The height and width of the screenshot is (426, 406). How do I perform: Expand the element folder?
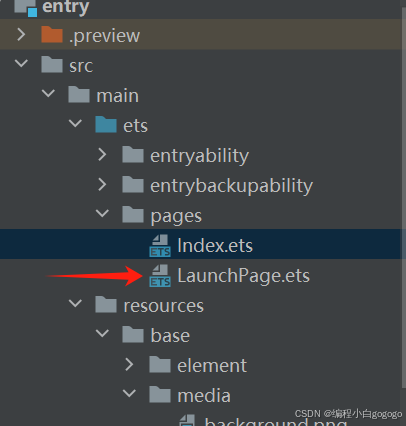pos(129,365)
